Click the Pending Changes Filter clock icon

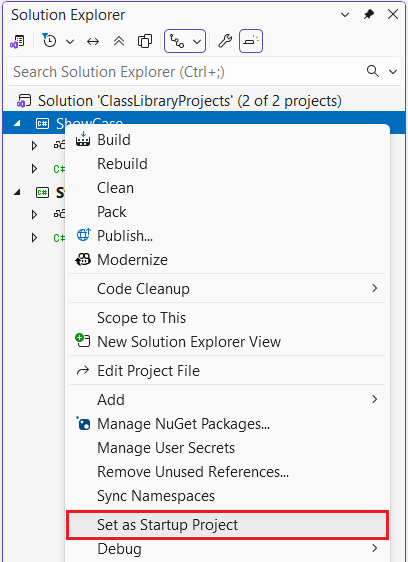pos(49,41)
